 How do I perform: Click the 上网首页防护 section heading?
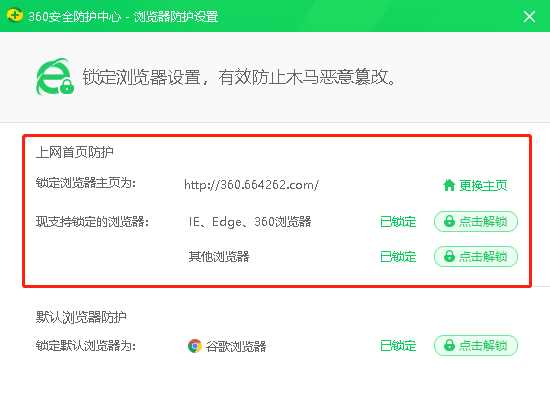[74, 152]
